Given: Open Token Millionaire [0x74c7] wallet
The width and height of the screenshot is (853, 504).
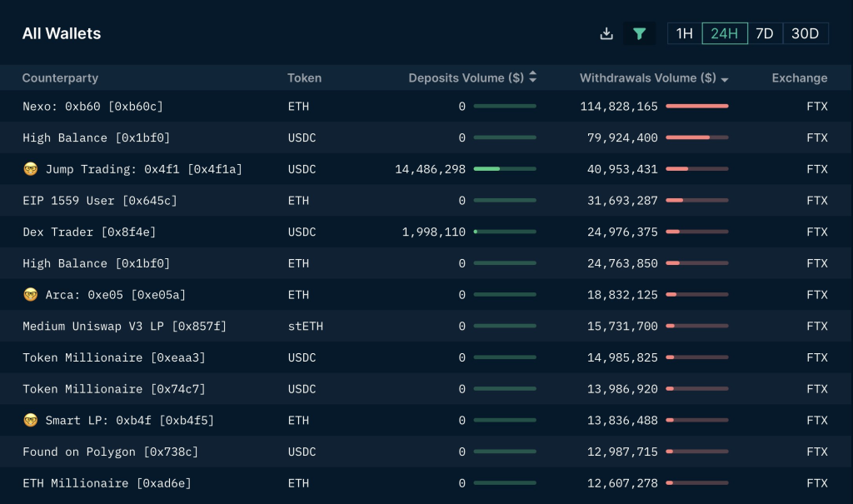Looking at the screenshot, I should (113, 389).
